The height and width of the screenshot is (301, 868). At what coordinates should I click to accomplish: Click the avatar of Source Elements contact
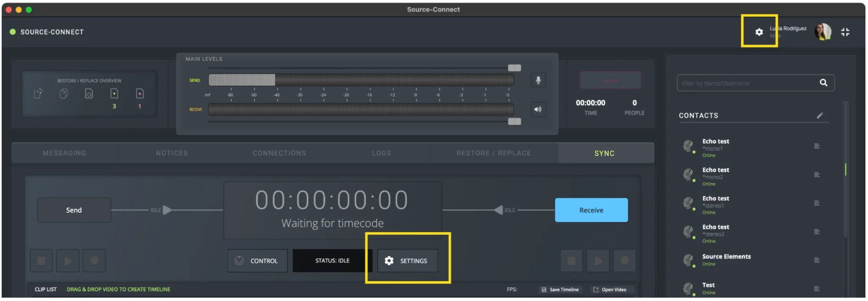(x=689, y=260)
